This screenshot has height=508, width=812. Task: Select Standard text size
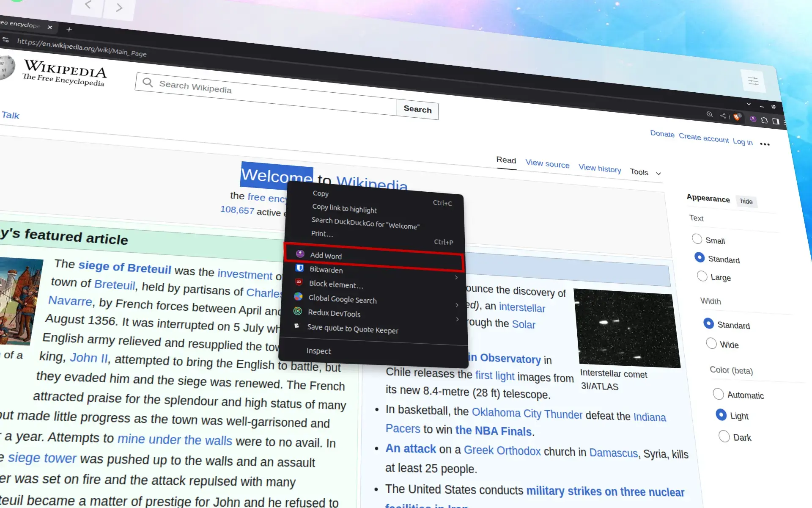pos(700,257)
